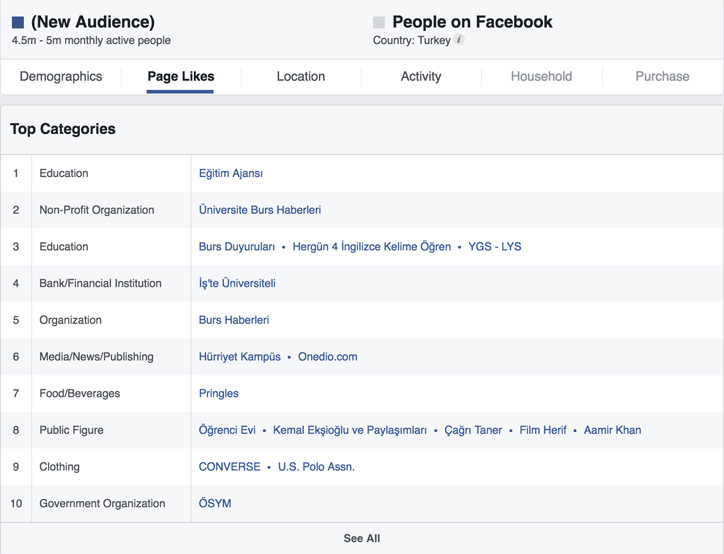This screenshot has width=724, height=554.
Task: Open the Activity tab
Action: 421,76
